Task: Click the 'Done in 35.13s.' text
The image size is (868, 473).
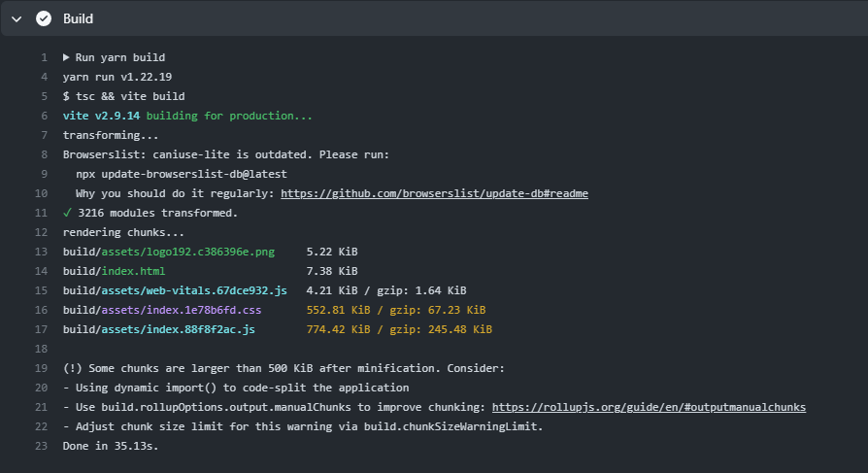Action: click(111, 446)
